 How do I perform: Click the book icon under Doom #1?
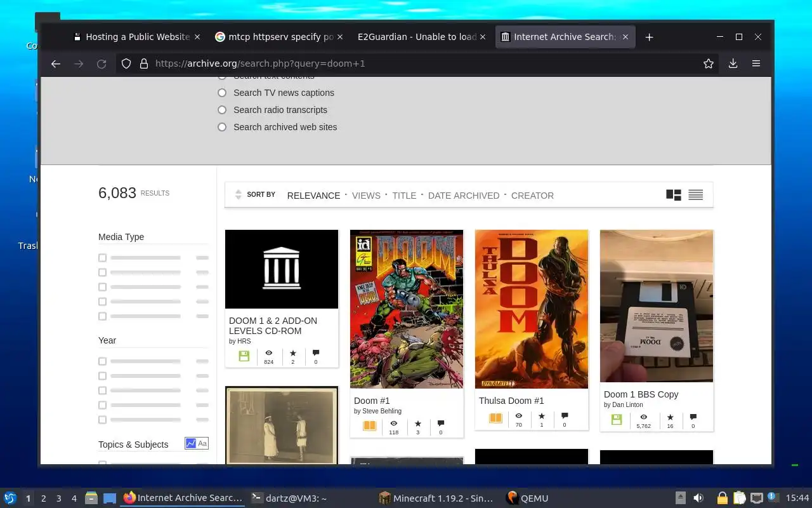pyautogui.click(x=369, y=425)
